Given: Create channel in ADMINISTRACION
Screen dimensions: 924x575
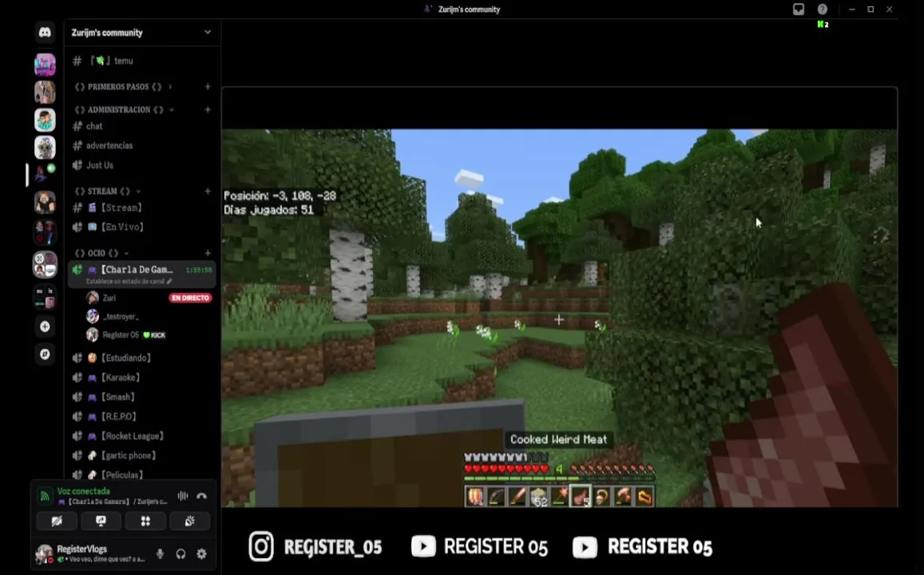Looking at the screenshot, I should click(x=208, y=109).
